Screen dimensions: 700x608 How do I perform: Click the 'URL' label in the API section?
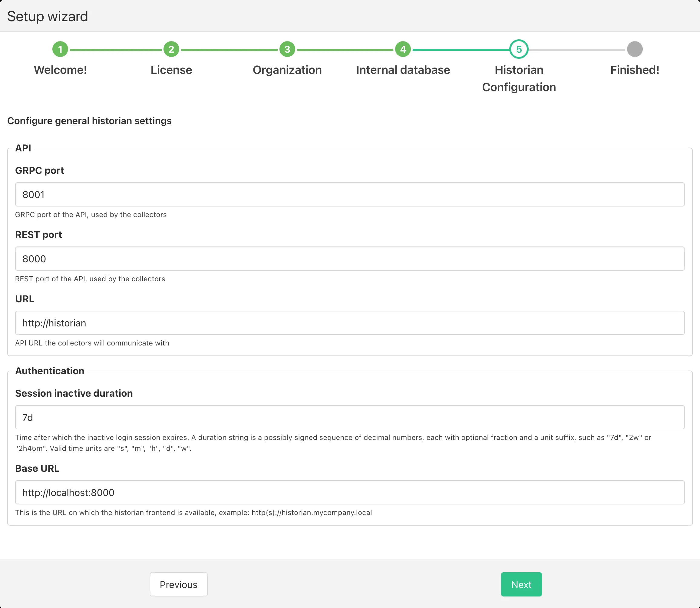[25, 299]
